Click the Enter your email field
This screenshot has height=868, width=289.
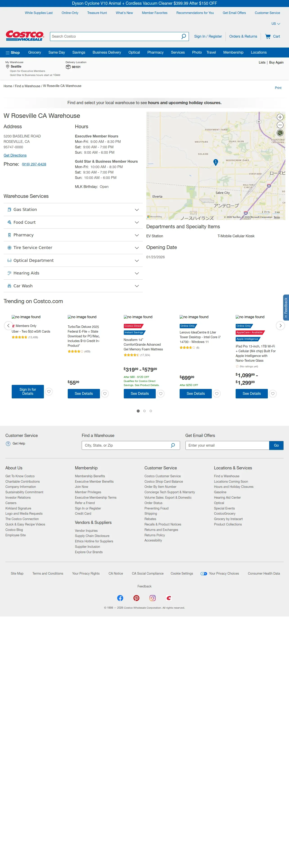click(x=227, y=445)
